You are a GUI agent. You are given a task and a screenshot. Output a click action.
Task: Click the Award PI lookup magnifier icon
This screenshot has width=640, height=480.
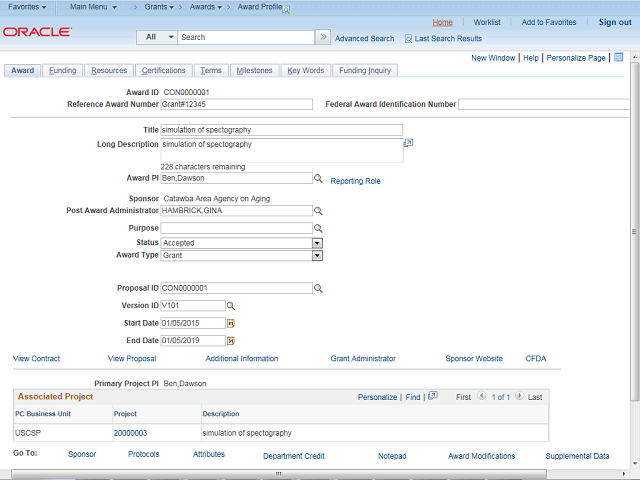pyautogui.click(x=319, y=179)
